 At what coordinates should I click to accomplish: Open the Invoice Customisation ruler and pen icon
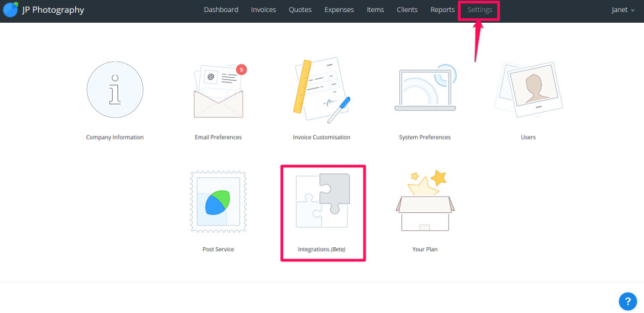[321, 90]
